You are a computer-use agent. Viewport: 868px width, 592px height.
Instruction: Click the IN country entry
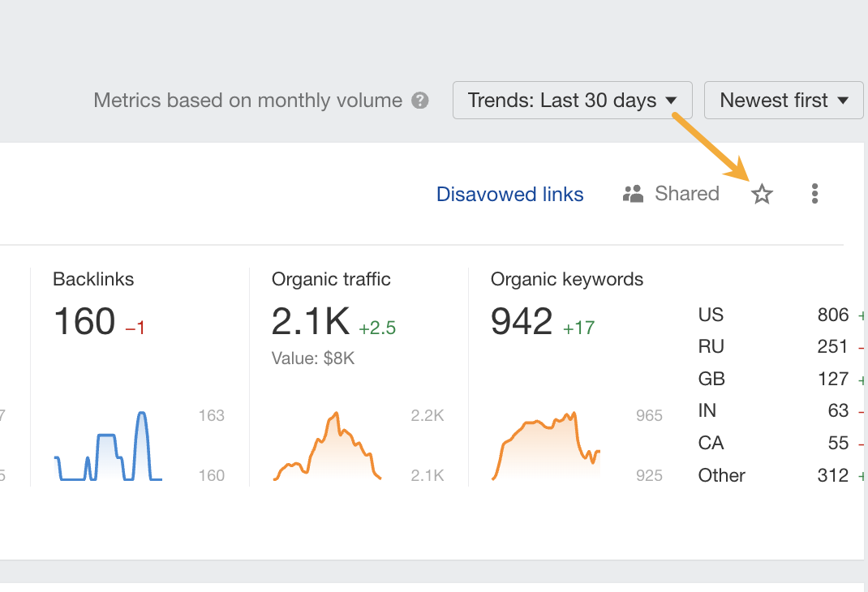tap(771, 410)
